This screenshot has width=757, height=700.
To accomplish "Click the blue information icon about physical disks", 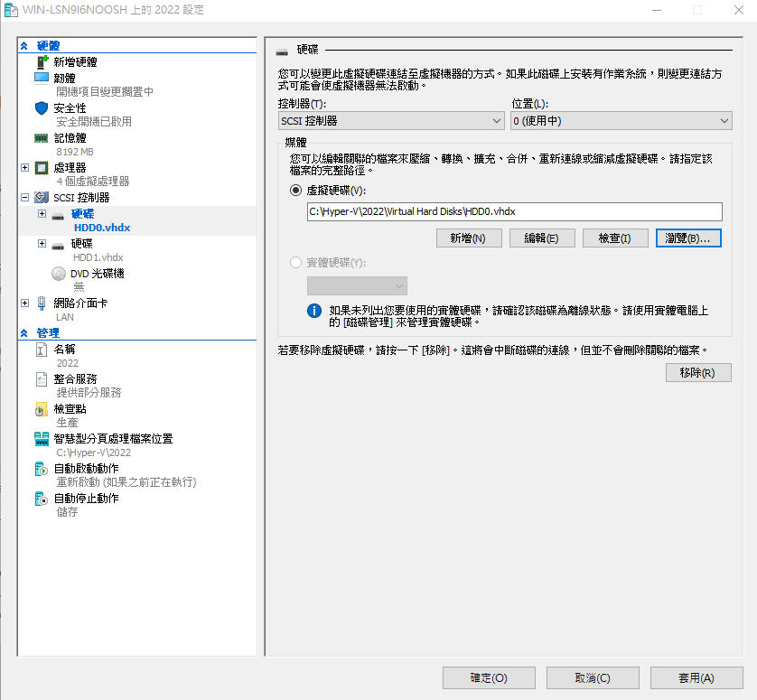I will [x=314, y=311].
